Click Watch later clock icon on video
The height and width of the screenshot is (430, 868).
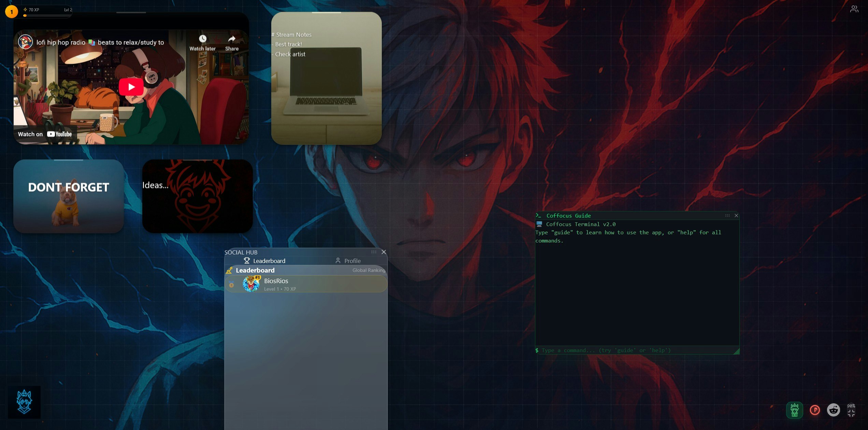[203, 39]
